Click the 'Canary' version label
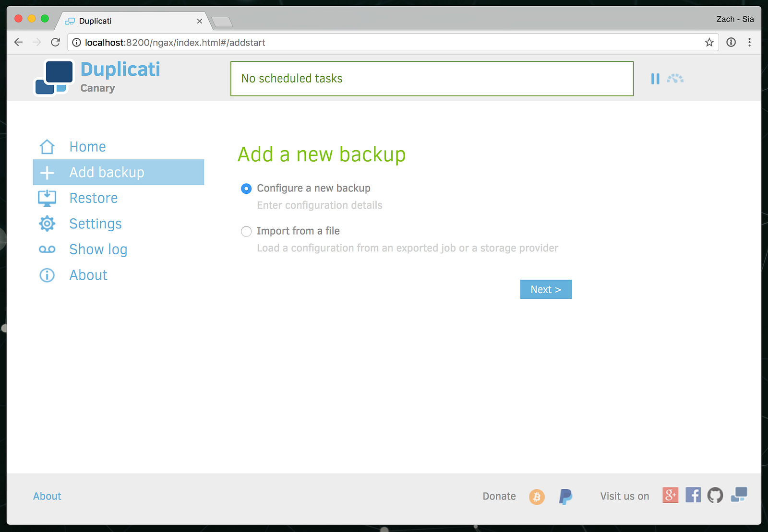Screen dimensions: 768x532 point(97,88)
